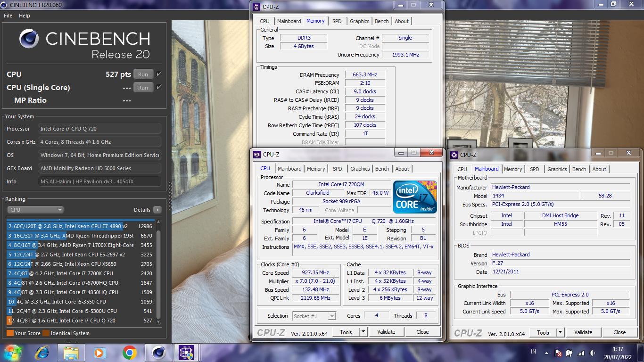Open the speaker volume tray icon

point(592,353)
